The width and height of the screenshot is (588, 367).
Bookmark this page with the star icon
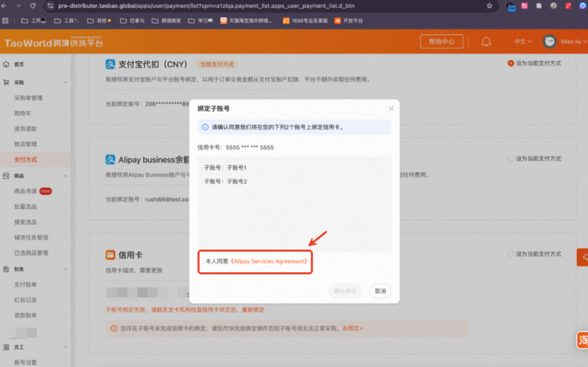[489, 6]
